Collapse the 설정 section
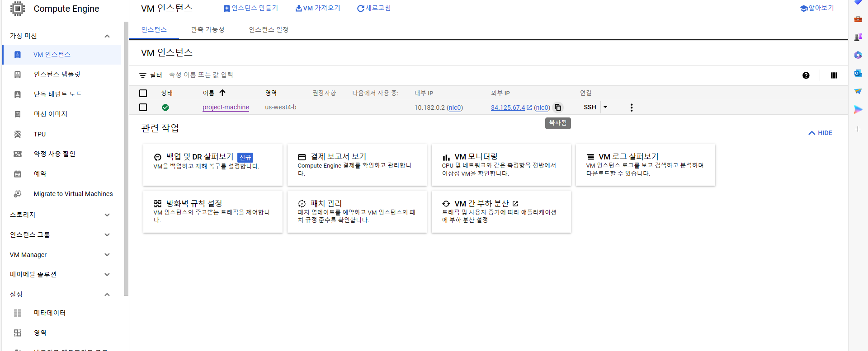868x351 pixels. (x=107, y=295)
